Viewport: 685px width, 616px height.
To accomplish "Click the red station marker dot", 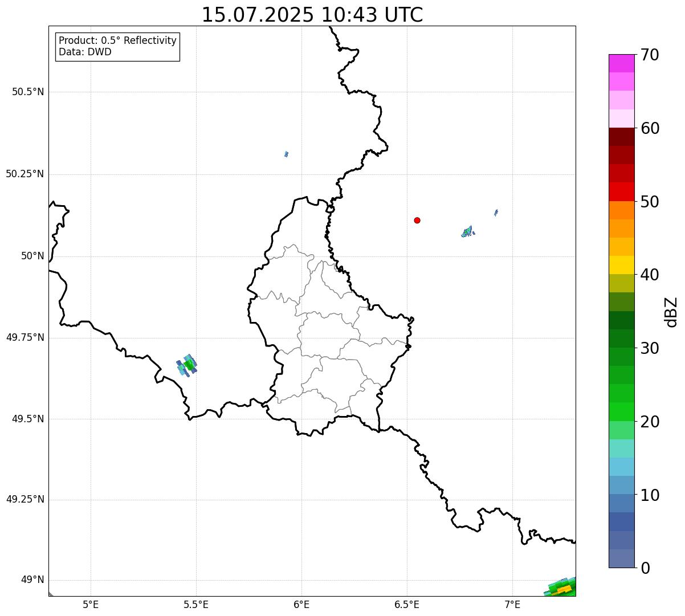I will pos(417,220).
